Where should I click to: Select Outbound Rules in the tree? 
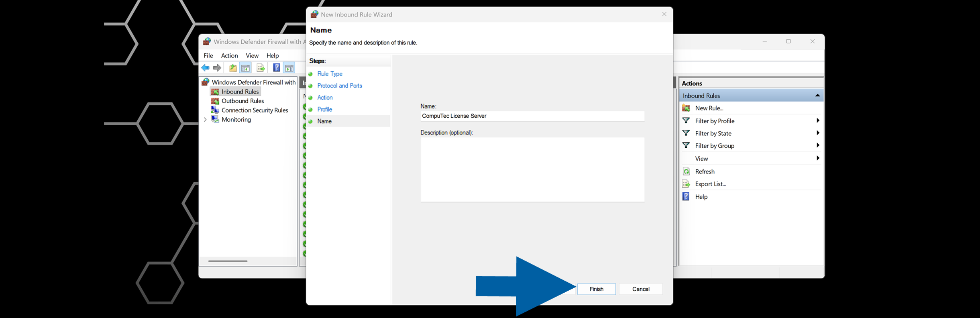[x=242, y=101]
